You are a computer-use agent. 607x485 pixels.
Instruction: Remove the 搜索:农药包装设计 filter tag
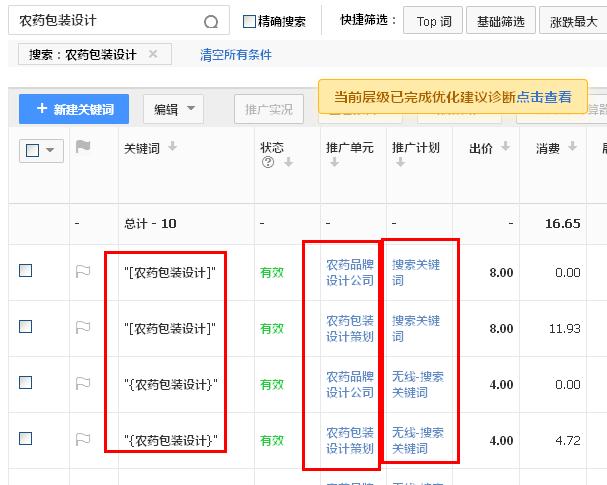point(153,54)
